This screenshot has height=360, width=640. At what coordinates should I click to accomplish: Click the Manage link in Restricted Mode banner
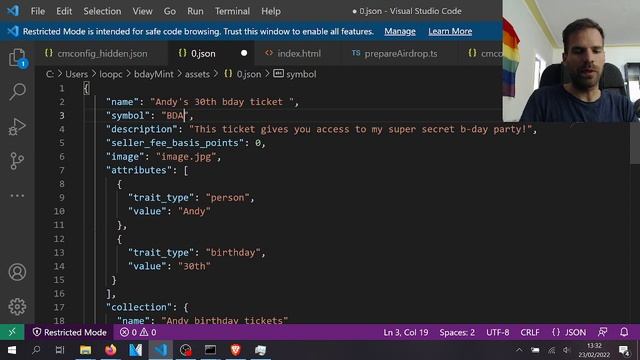(x=400, y=31)
